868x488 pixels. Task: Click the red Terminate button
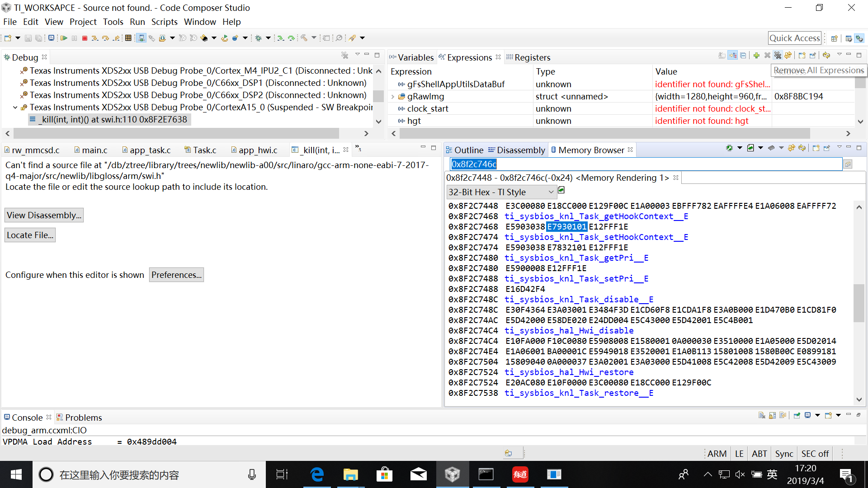(85, 38)
